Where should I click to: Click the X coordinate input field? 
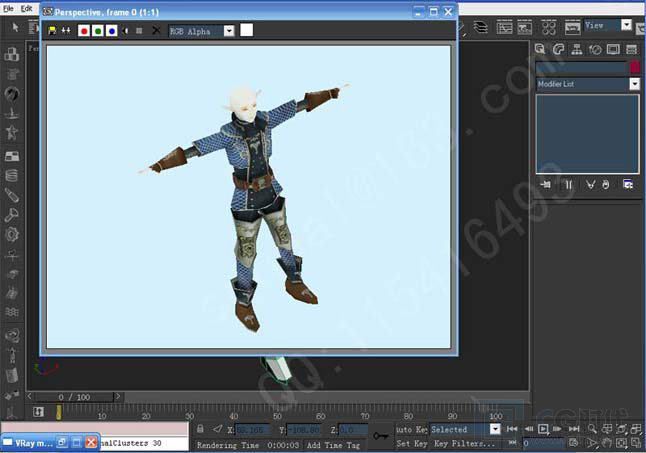click(x=252, y=430)
